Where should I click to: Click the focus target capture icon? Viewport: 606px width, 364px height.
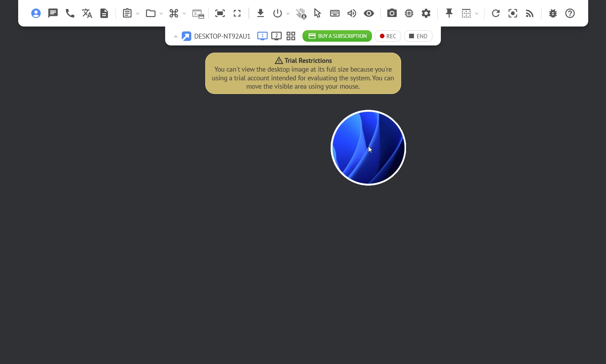pos(513,14)
